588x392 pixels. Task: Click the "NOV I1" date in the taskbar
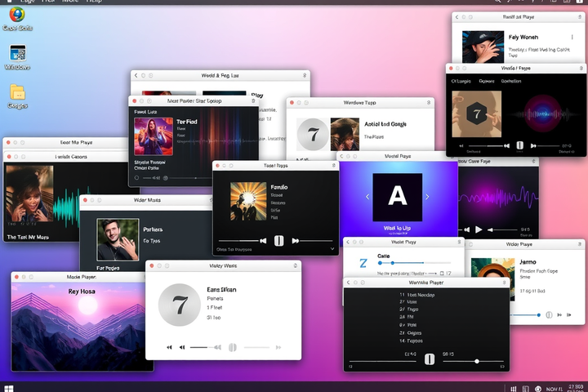point(555,389)
